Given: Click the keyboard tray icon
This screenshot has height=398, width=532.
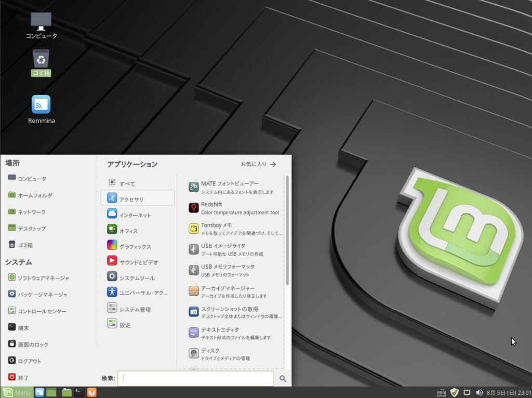Looking at the screenshot, I should tap(442, 393).
